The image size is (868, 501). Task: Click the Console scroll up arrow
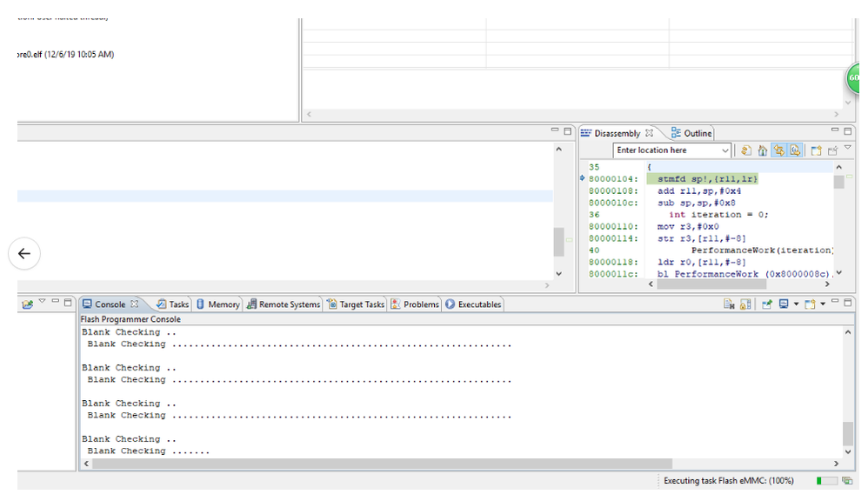click(x=847, y=332)
